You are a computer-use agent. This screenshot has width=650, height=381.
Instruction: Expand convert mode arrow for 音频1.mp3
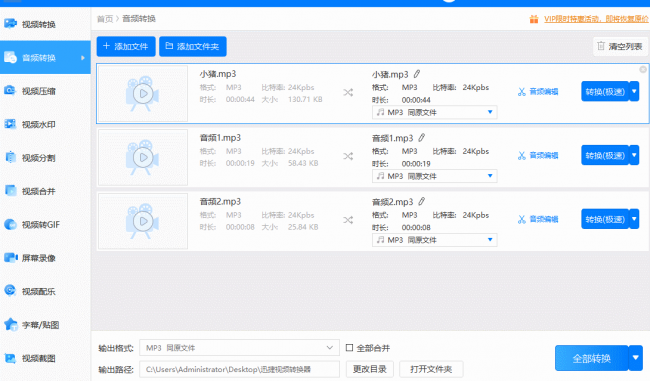pos(634,155)
